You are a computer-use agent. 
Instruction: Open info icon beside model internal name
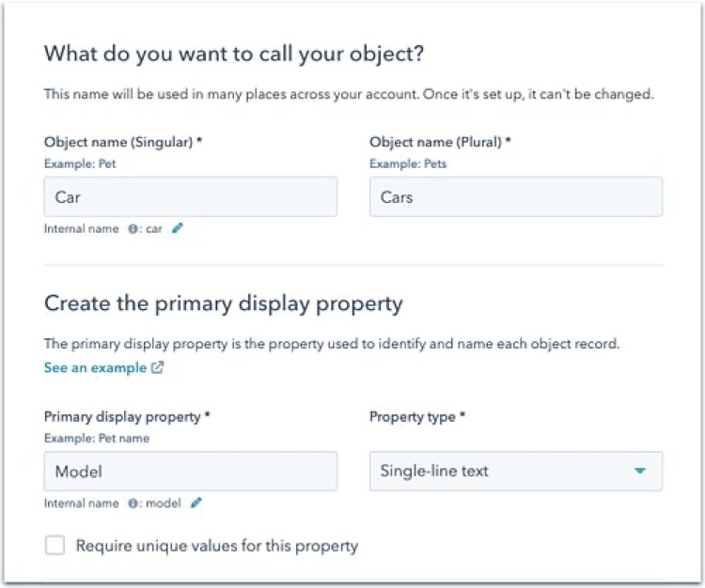point(133,503)
